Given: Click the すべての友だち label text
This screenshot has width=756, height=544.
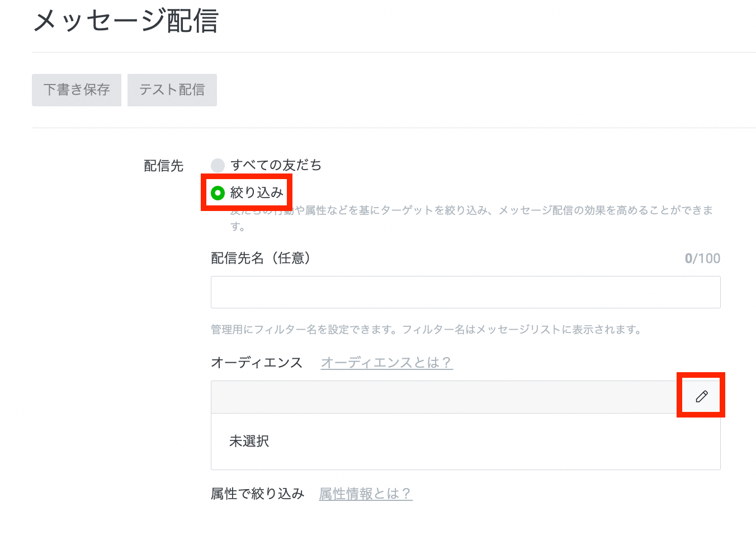Looking at the screenshot, I should tap(276, 165).
